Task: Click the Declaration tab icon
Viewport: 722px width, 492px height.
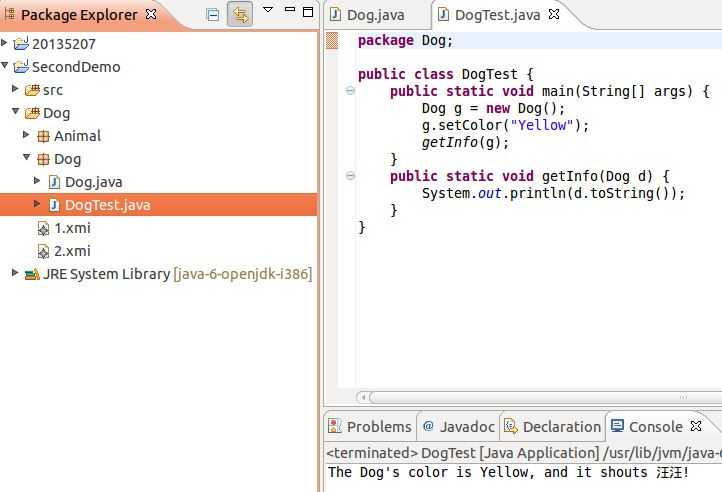Action: [511, 426]
